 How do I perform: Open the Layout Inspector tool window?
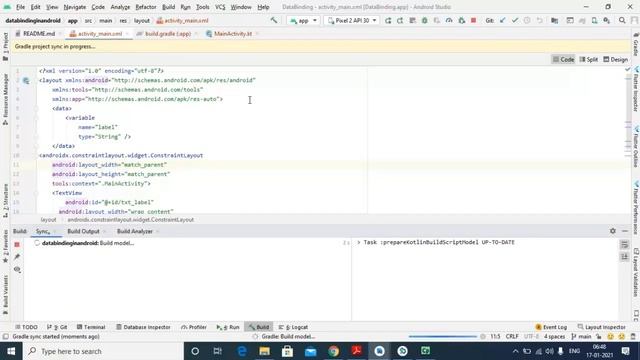click(x=602, y=327)
